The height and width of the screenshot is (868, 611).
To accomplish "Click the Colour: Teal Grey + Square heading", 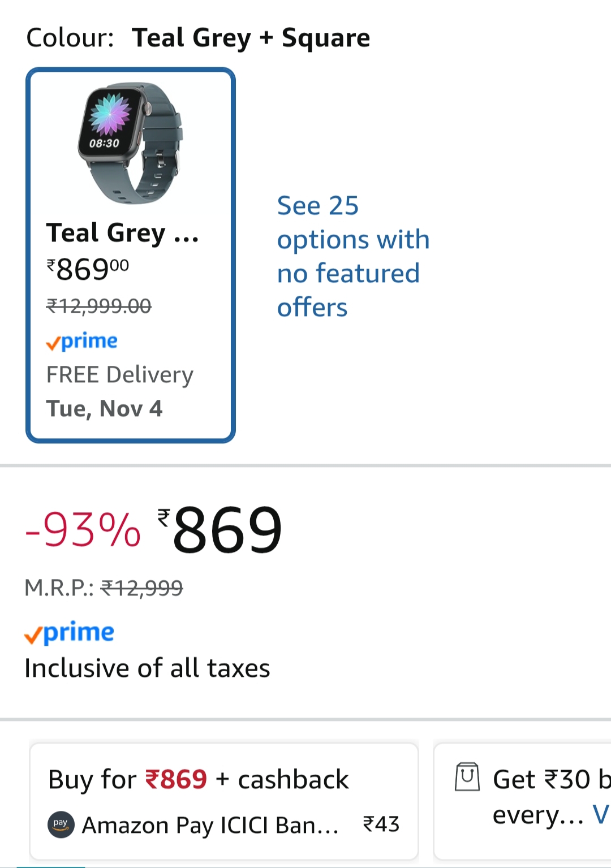I will coord(198,38).
